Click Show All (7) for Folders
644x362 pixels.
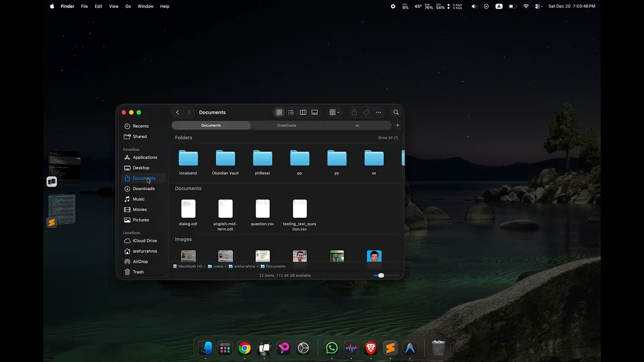click(x=388, y=138)
